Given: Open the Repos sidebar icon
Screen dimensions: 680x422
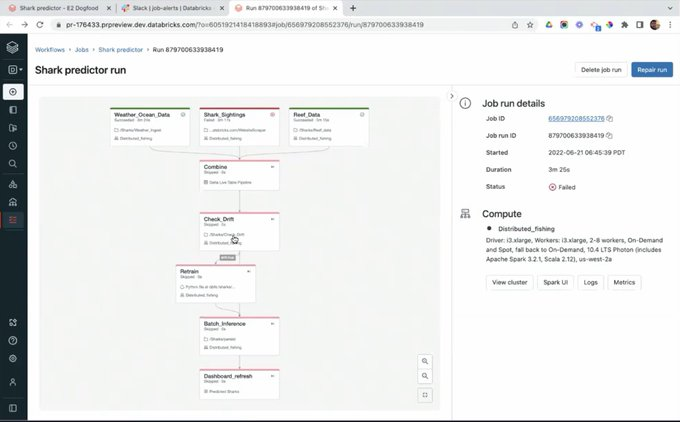Looking at the screenshot, I should coord(13,128).
